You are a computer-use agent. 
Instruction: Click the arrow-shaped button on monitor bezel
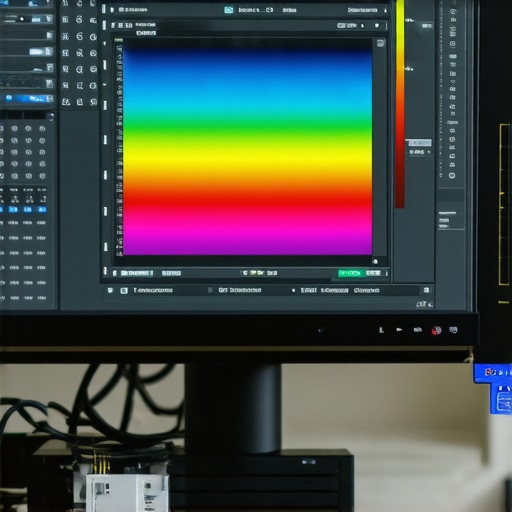coord(399,330)
